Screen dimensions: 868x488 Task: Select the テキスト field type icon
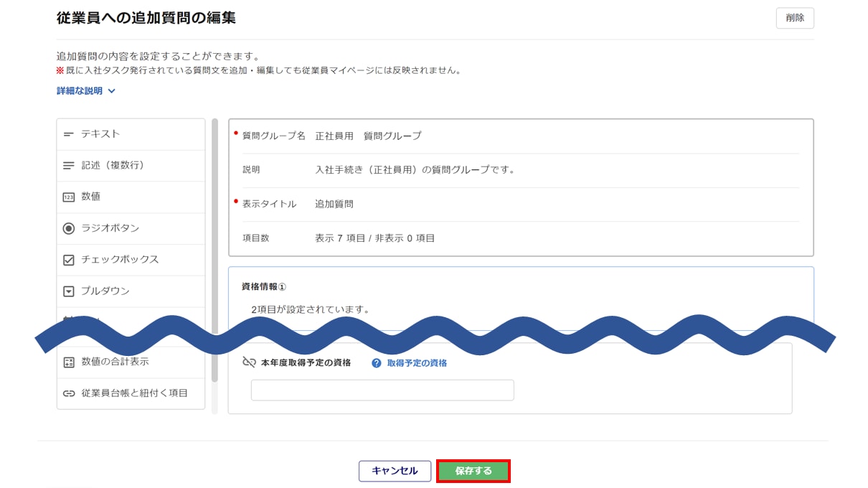pos(69,134)
